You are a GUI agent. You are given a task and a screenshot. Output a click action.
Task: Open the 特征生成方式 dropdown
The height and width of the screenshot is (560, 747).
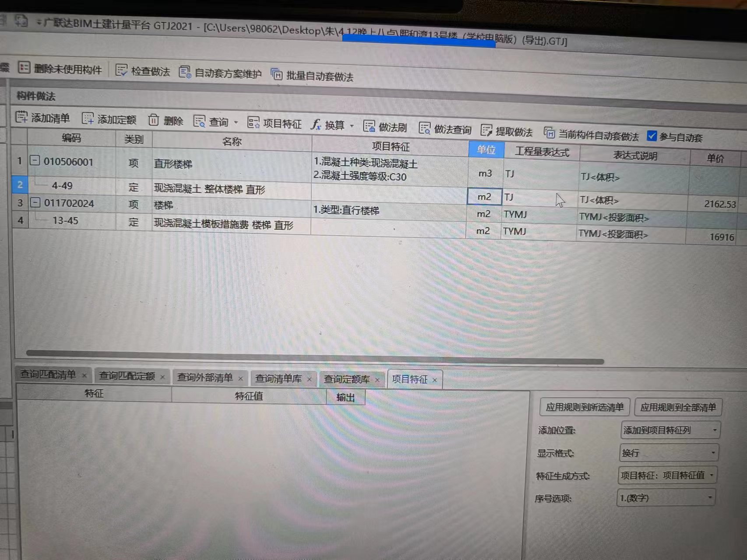(667, 475)
